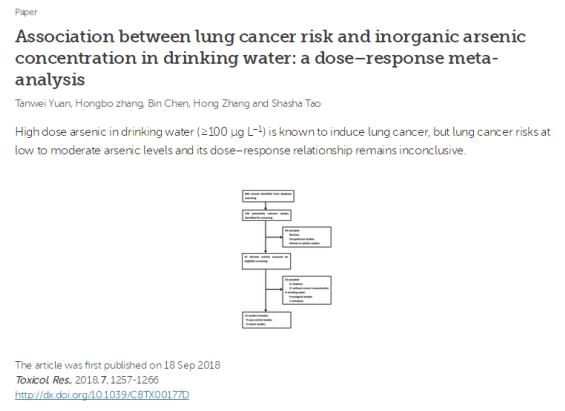Click the second flowchart box below the top
Screen dimensions: 565x411
(267, 215)
